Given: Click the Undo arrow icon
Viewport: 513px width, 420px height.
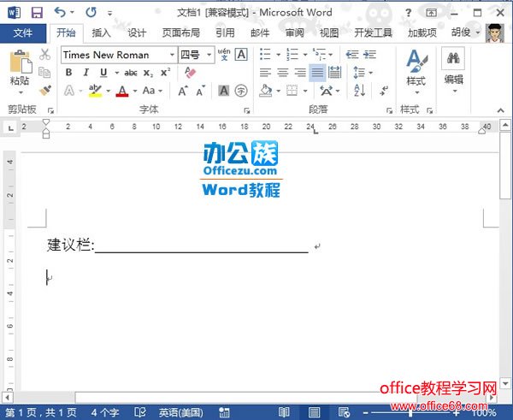Looking at the screenshot, I should tap(60, 13).
